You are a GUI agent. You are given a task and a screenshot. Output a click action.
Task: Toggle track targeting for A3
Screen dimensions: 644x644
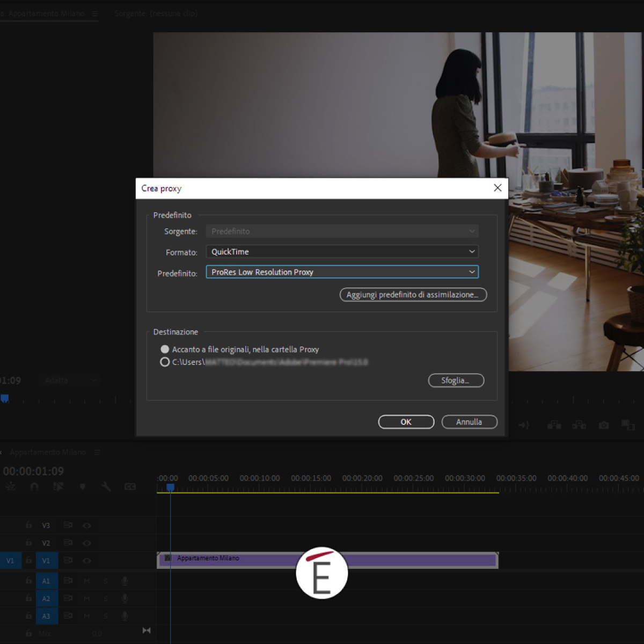coord(47,616)
